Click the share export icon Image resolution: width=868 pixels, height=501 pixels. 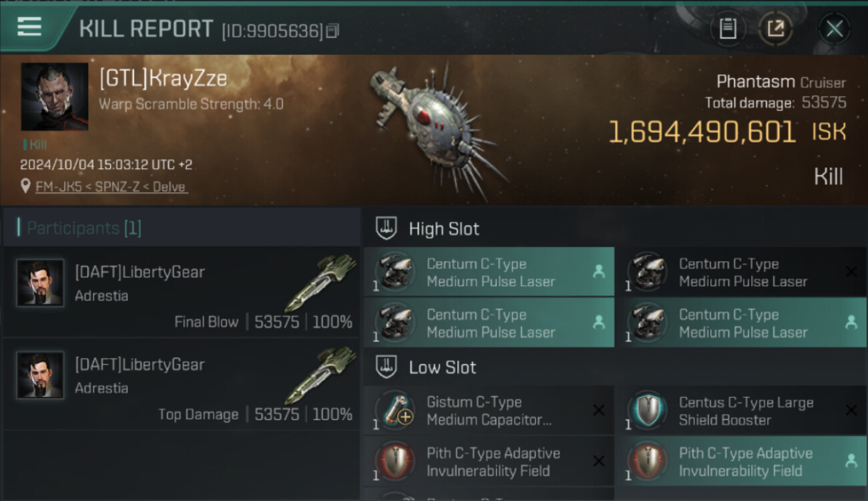point(775,29)
